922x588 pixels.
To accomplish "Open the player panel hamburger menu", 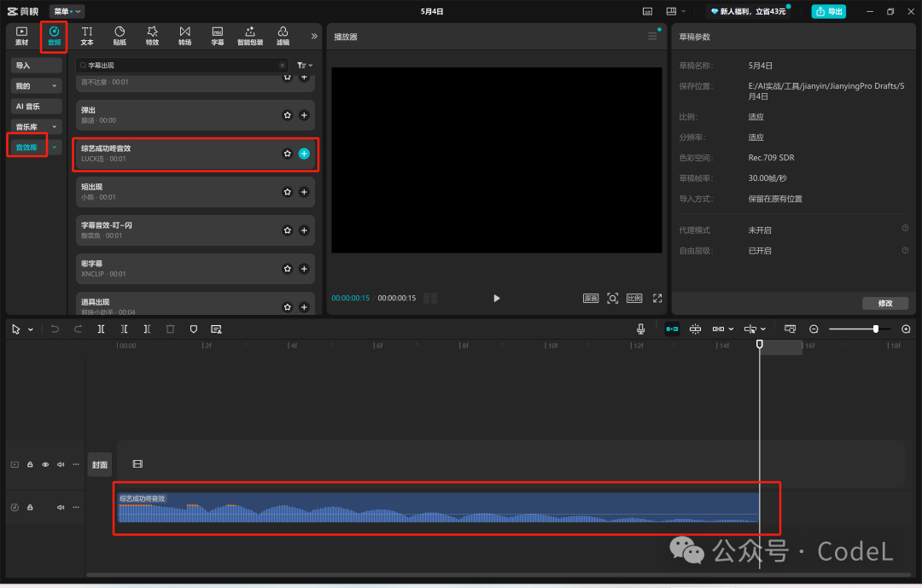I will (x=652, y=37).
